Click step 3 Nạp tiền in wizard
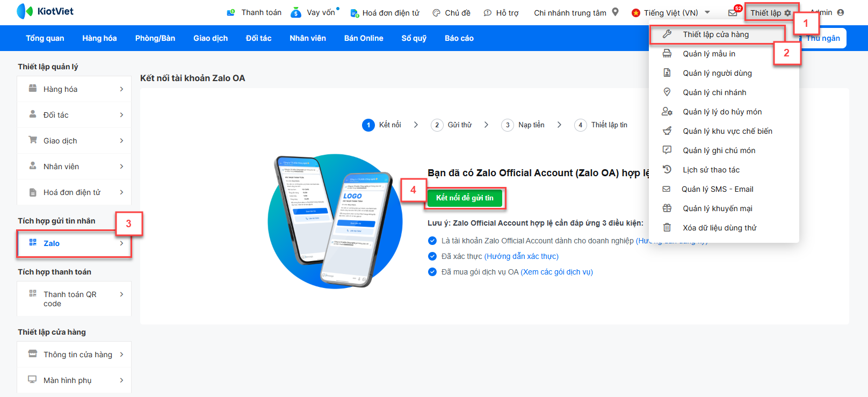This screenshot has height=397, width=868. [x=523, y=125]
